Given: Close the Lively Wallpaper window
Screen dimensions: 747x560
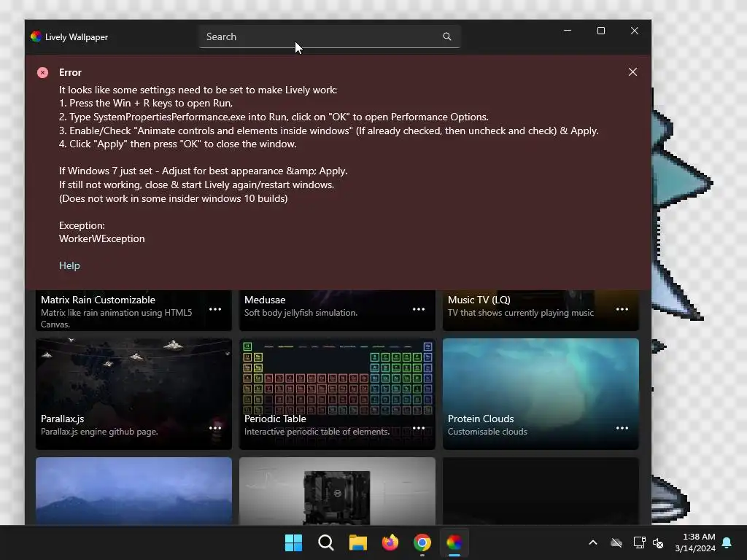Looking at the screenshot, I should pyautogui.click(x=635, y=31).
